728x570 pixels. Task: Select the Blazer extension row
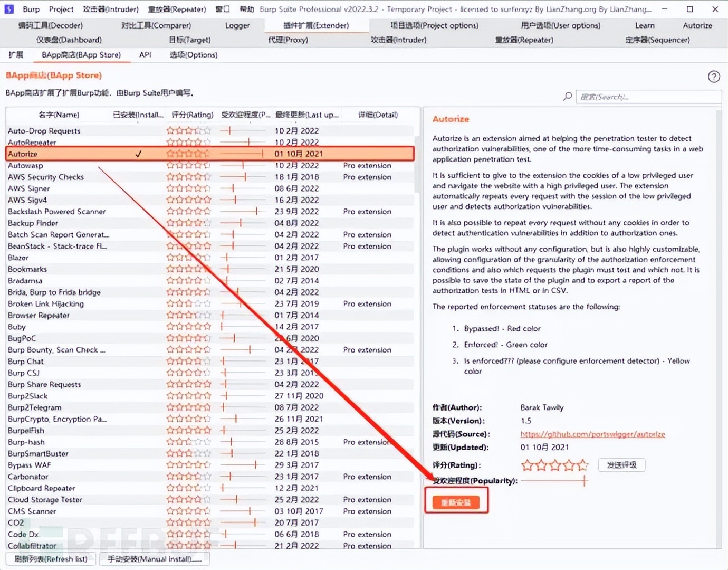tap(210, 258)
